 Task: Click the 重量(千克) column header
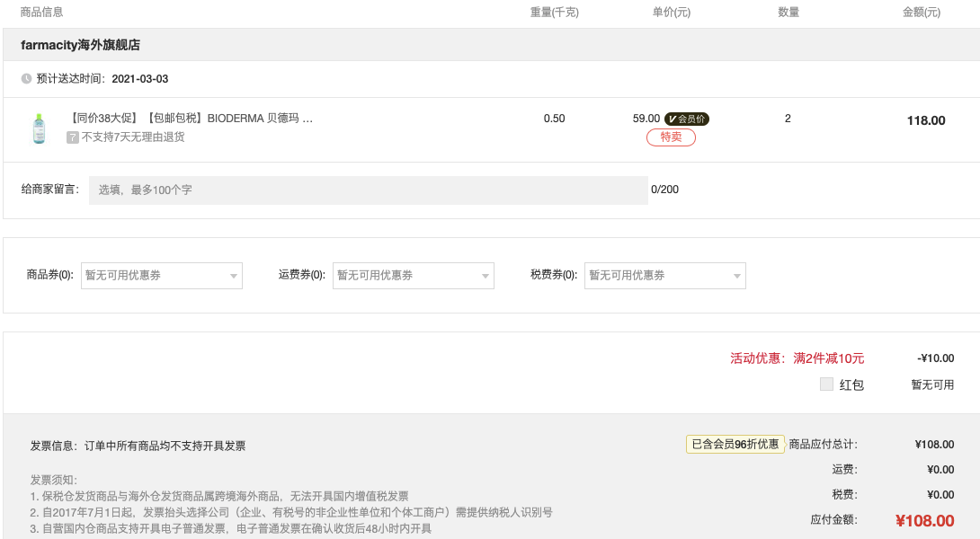point(555,12)
